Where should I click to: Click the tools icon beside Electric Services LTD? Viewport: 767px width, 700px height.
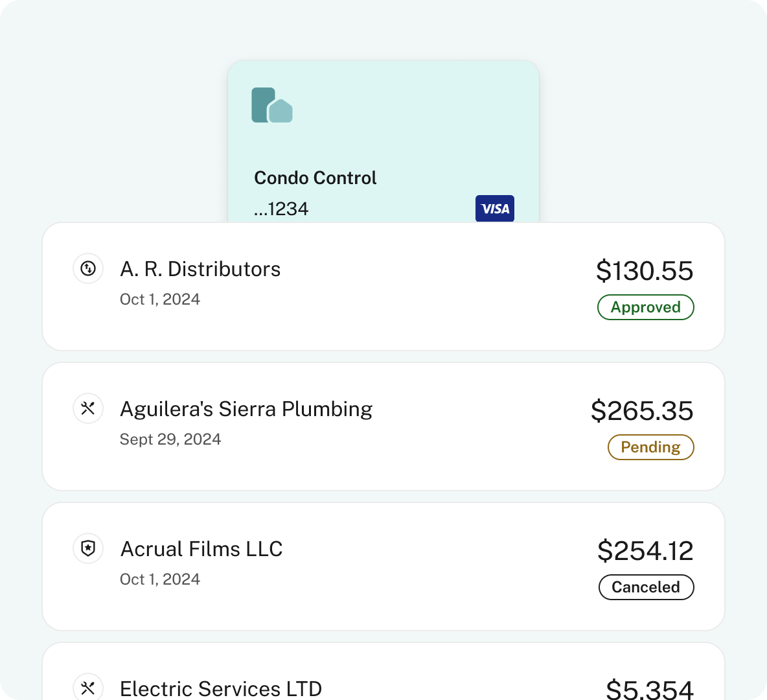(x=88, y=687)
